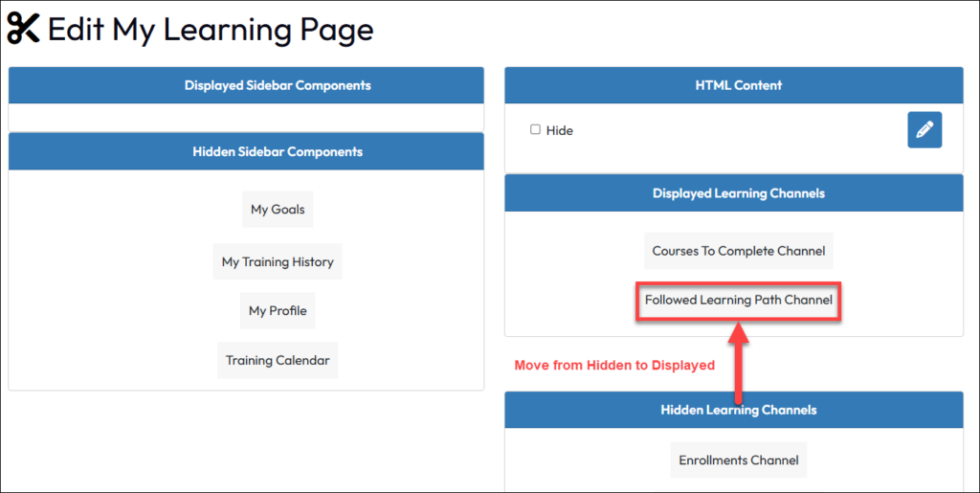
Task: Click the empty Displayed Sidebar Components area
Action: 246,117
